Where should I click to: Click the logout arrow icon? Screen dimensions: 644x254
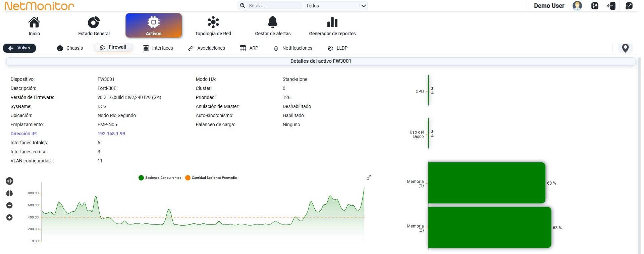pos(611,6)
